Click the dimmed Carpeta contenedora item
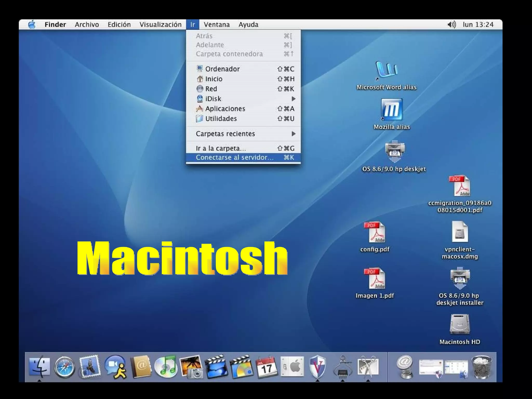 coord(243,54)
